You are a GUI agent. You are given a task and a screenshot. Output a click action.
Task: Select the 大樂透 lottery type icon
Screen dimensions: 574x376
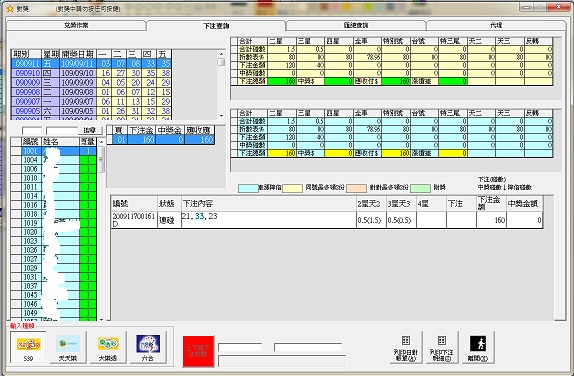point(108,347)
